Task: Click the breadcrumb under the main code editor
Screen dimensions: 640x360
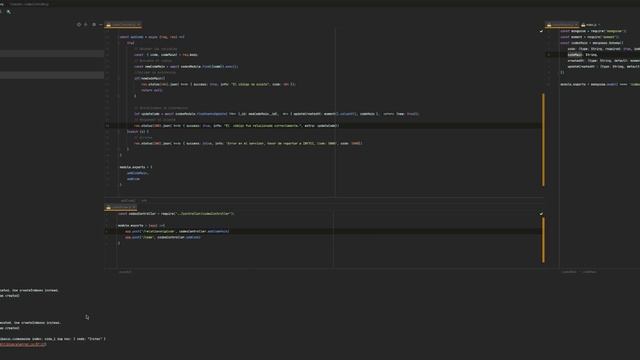Action: pyautogui.click(x=133, y=201)
